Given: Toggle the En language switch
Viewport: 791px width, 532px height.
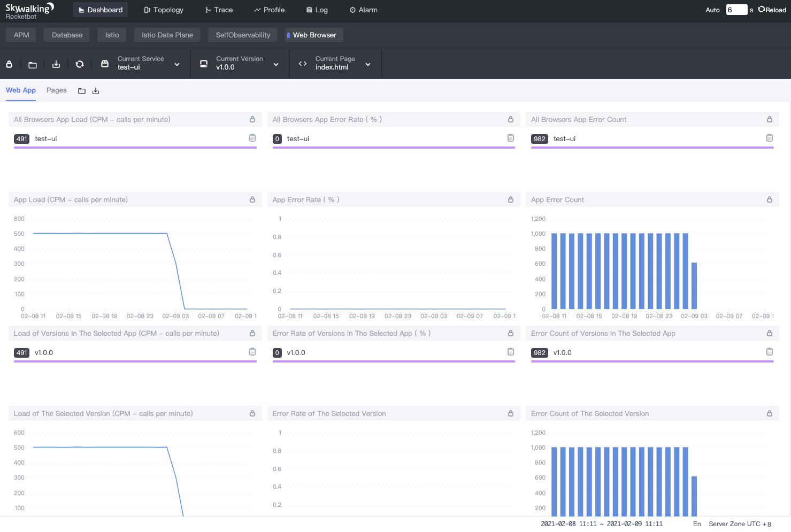Looking at the screenshot, I should 696,524.
